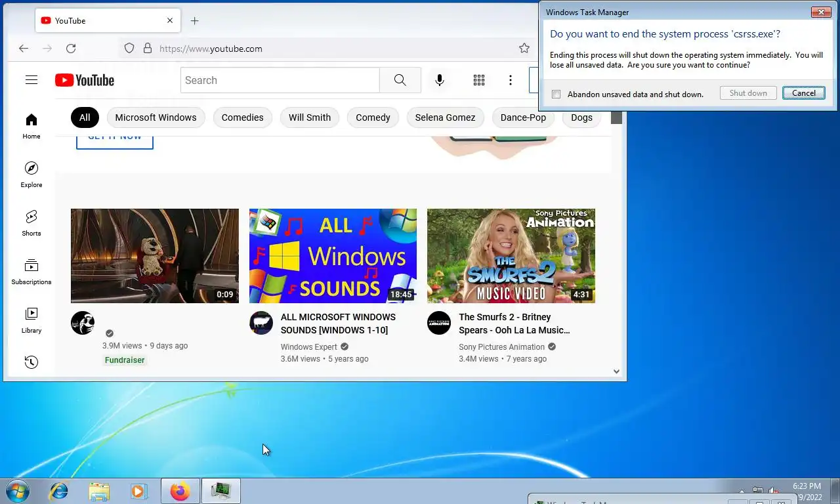The image size is (840, 504).
Task: Bookmark this page with star icon
Action: 524,48
